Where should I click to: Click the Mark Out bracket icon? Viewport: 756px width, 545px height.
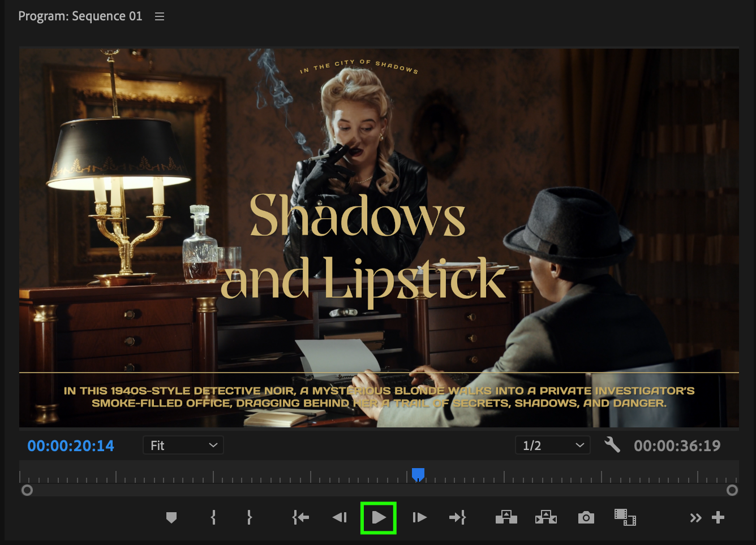coord(249,517)
